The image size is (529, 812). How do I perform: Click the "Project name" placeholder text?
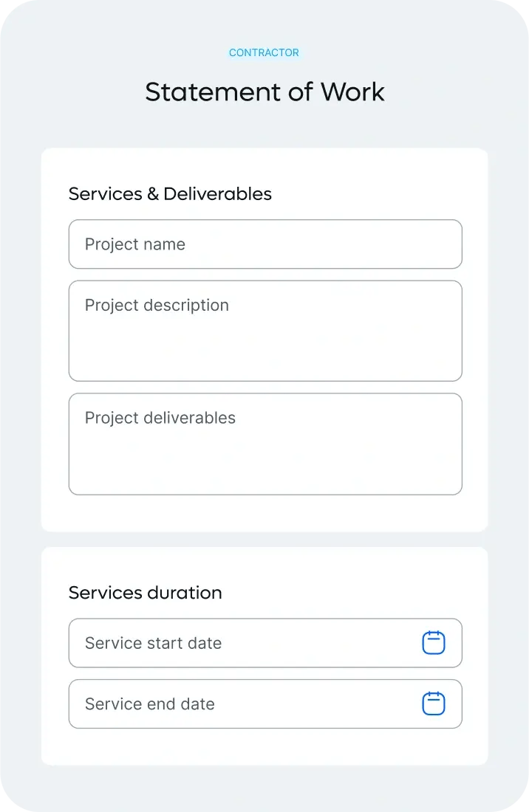pyautogui.click(x=135, y=244)
